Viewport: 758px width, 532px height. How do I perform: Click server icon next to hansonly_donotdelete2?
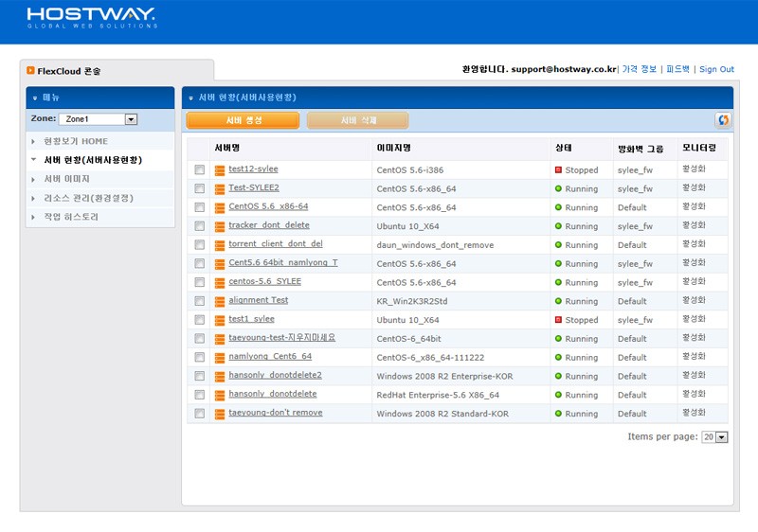coord(220,377)
